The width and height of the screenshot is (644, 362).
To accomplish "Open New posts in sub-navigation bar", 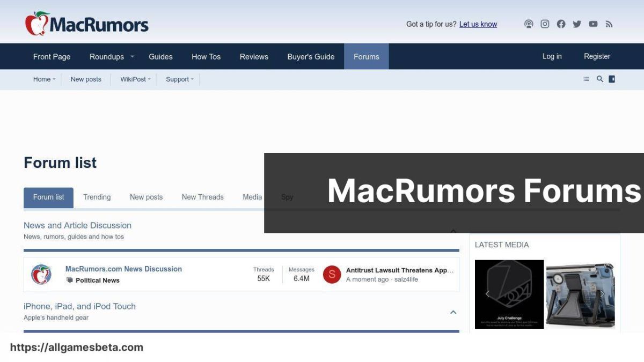I will (x=86, y=79).
